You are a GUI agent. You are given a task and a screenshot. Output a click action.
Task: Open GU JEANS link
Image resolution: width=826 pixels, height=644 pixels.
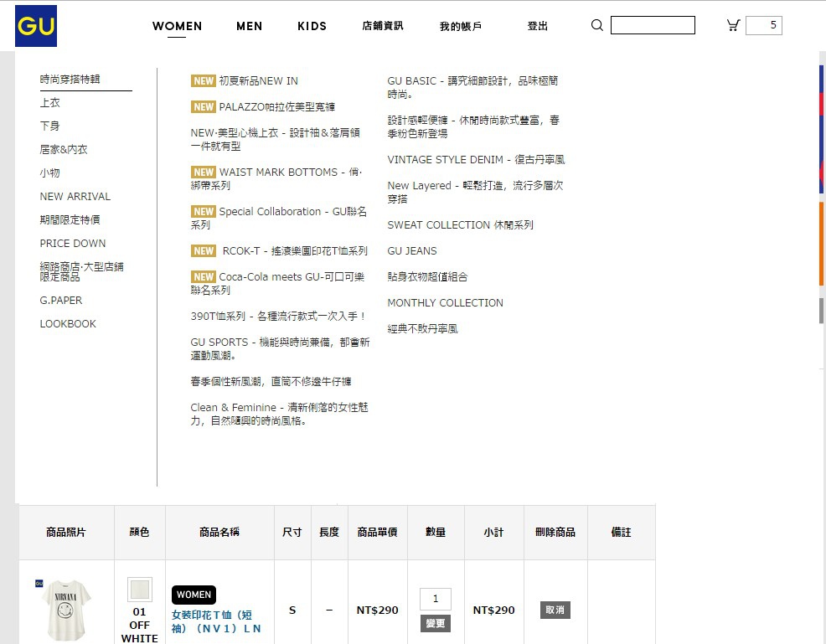[x=412, y=250]
